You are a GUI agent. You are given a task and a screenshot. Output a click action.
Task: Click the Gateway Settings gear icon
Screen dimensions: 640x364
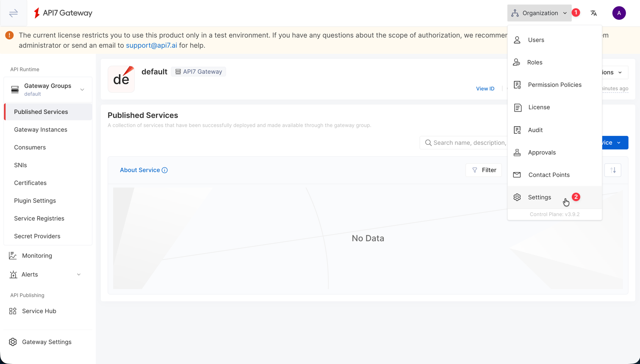(x=13, y=342)
